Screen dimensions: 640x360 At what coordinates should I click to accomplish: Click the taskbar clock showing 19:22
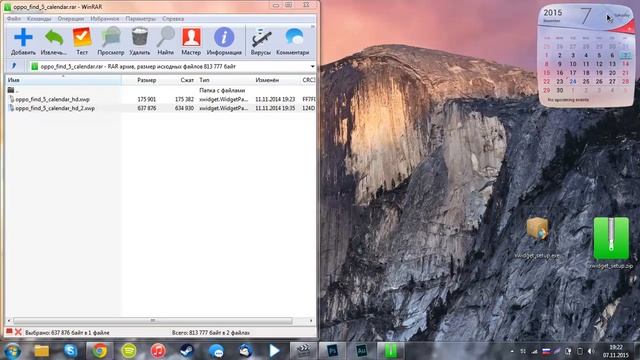[616, 347]
